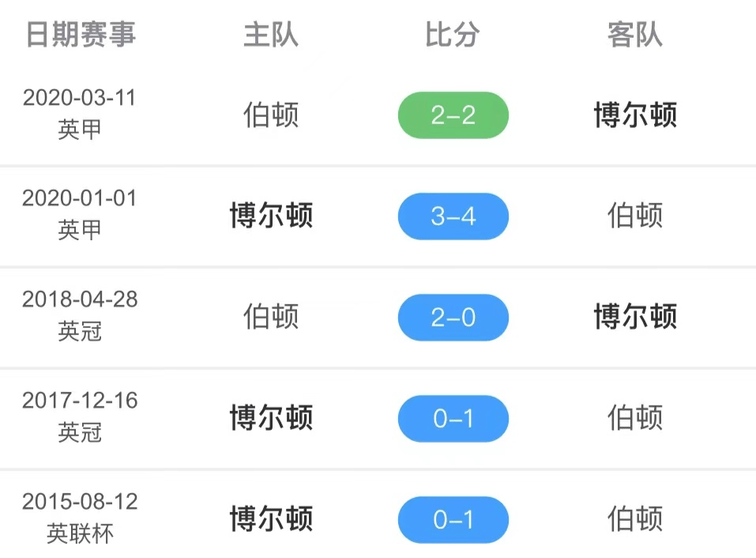Click away team 伯顿 in 2015-08-12 match
Viewport: 756px width, 558px height.
tap(635, 518)
